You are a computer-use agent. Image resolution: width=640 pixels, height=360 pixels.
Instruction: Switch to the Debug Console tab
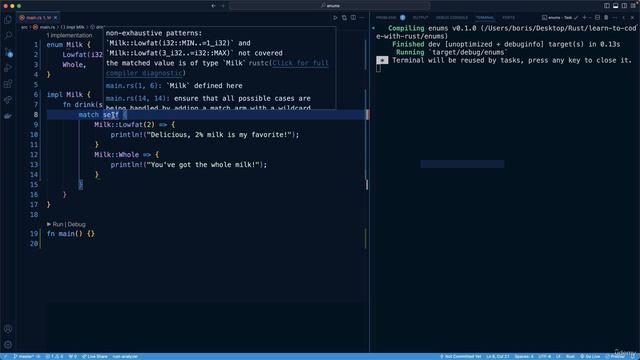(451, 18)
